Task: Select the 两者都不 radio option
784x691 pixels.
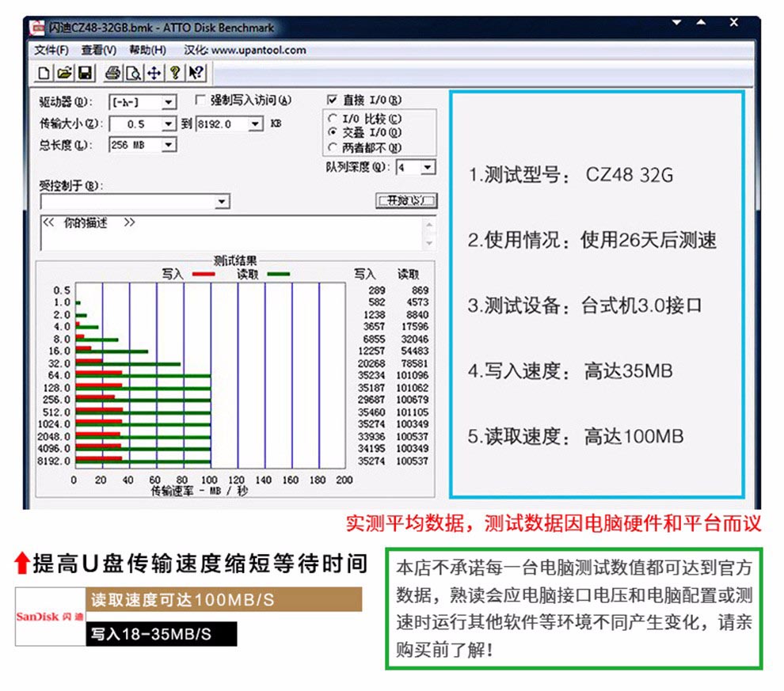Action: coord(332,147)
